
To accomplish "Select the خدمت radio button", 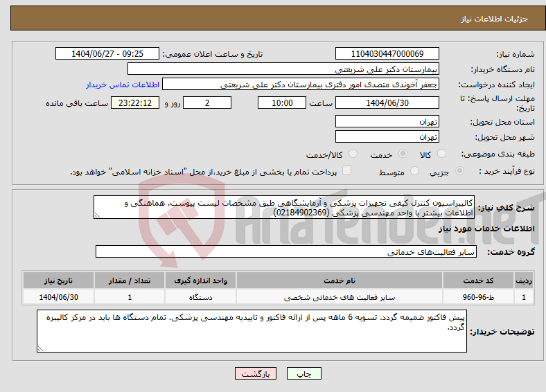I will click(403, 154).
